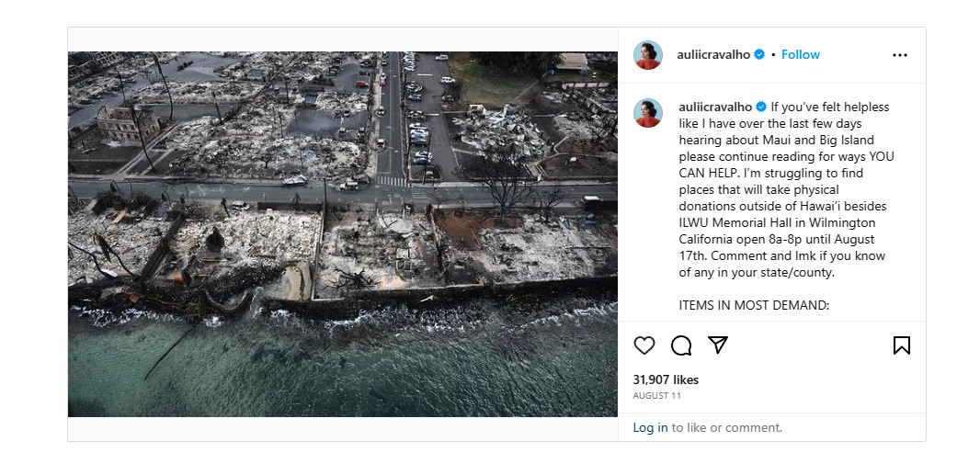Click the Log in link
This screenshot has height=464, width=980.
pyautogui.click(x=650, y=428)
